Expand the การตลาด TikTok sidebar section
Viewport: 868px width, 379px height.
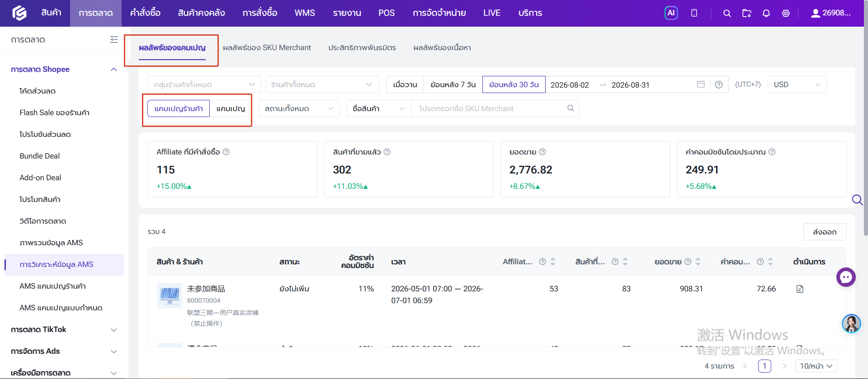tap(64, 330)
